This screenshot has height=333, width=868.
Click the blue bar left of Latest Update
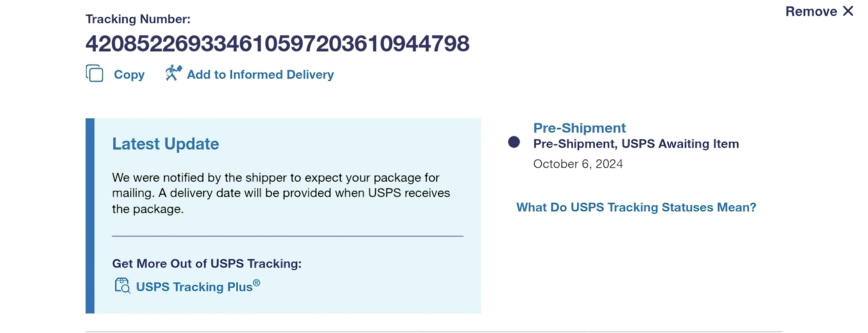click(90, 216)
